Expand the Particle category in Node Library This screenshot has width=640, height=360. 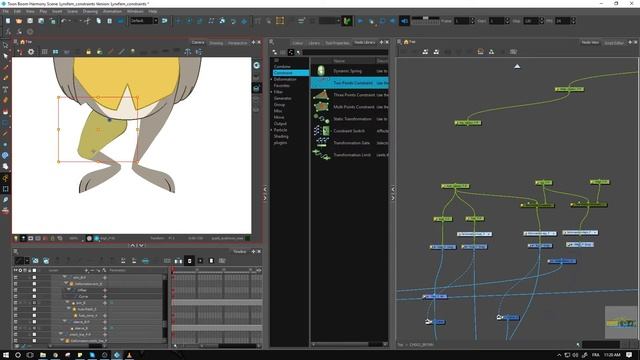click(x=271, y=130)
